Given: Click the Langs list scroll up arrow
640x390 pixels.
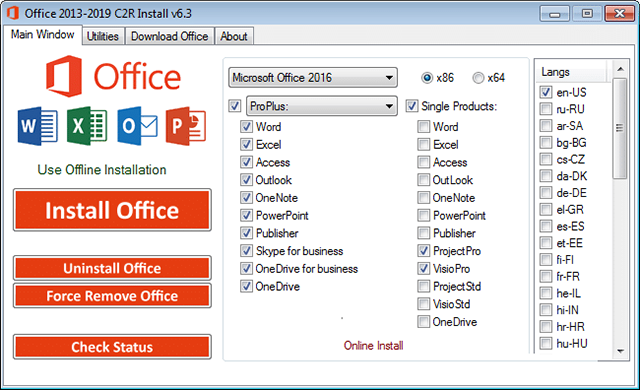Looking at the screenshot, I should pos(620,69).
